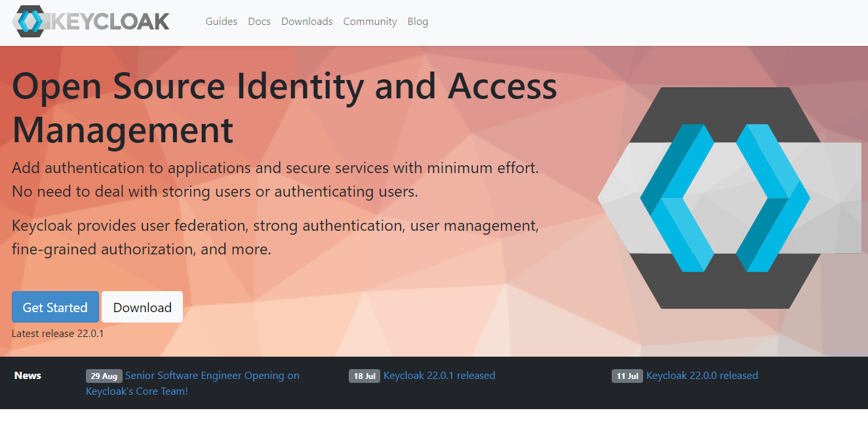Click the 18 Jul date badge
The width and height of the screenshot is (868, 436).
pos(364,376)
